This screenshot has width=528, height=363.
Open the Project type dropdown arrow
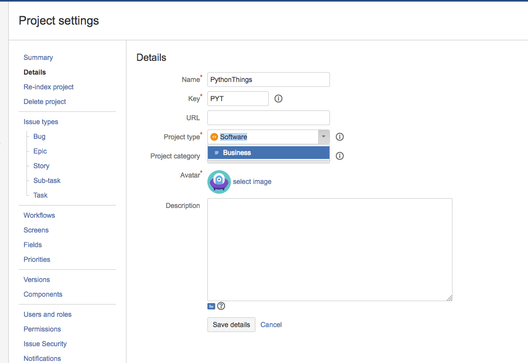(324, 137)
